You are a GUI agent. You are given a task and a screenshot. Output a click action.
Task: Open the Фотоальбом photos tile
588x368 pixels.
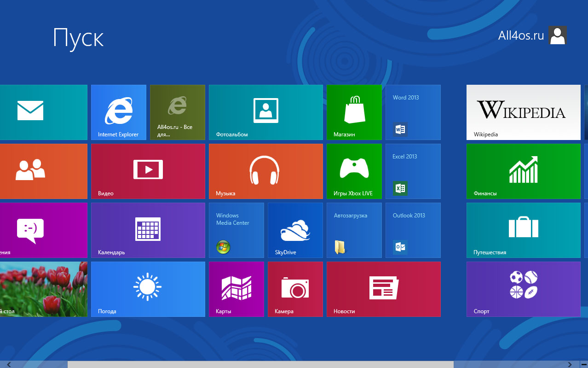pyautogui.click(x=266, y=112)
